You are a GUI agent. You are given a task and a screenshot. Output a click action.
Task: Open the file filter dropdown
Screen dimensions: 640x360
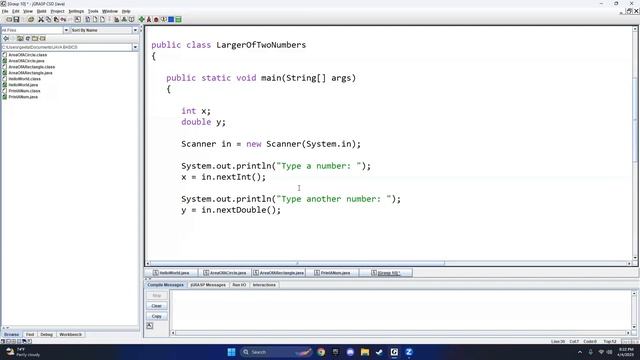tap(66, 30)
